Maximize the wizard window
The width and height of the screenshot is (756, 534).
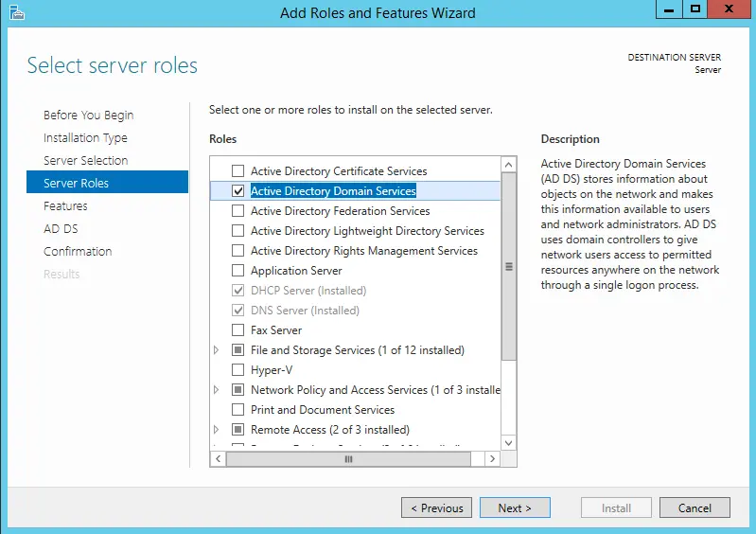695,9
